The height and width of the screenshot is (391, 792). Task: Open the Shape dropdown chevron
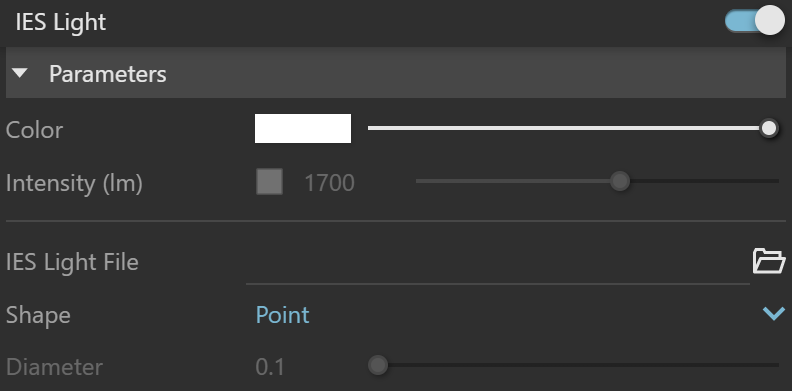click(x=774, y=314)
